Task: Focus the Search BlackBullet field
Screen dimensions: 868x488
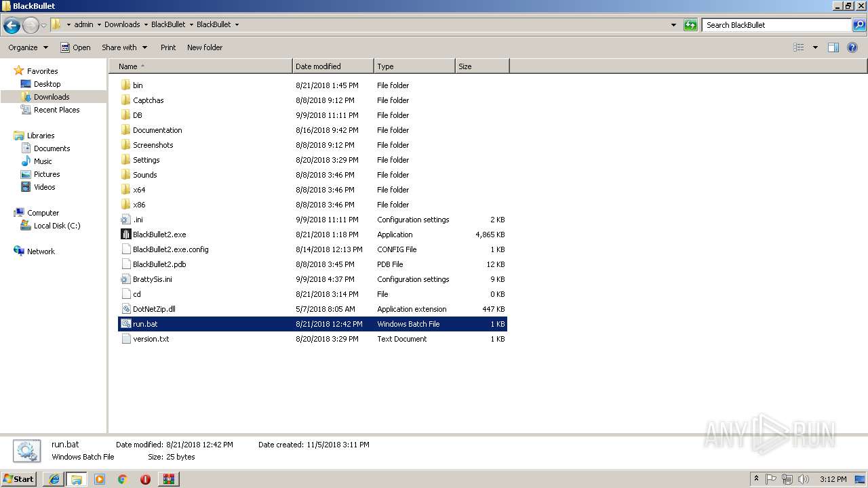Action: coord(777,25)
